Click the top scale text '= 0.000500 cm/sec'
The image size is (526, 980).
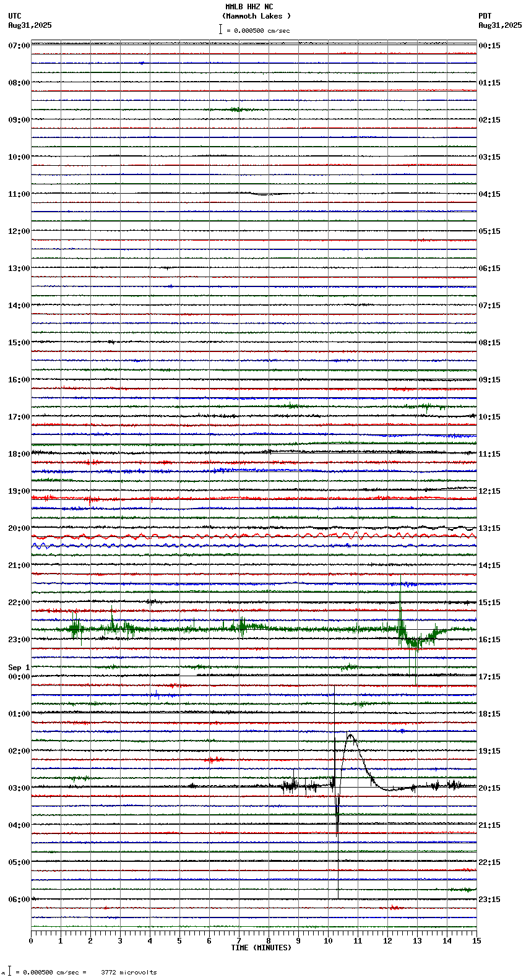pyautogui.click(x=258, y=30)
